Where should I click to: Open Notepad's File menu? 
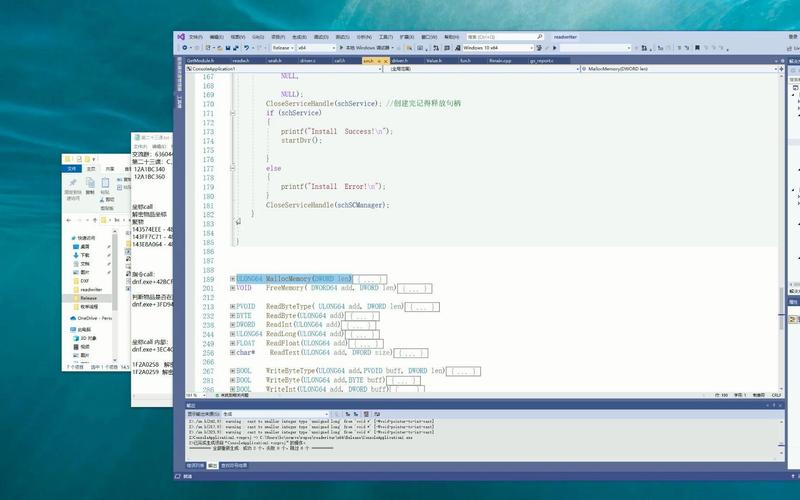pyautogui.click(x=140, y=146)
